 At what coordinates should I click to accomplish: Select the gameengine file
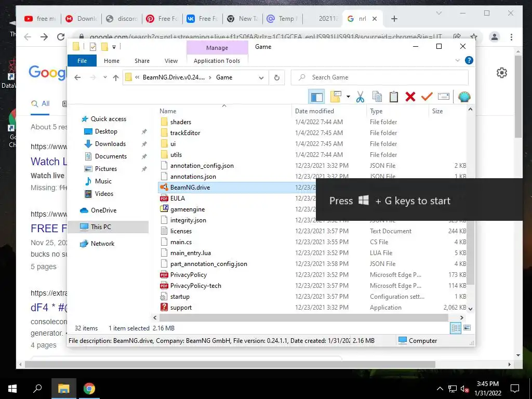click(x=187, y=209)
